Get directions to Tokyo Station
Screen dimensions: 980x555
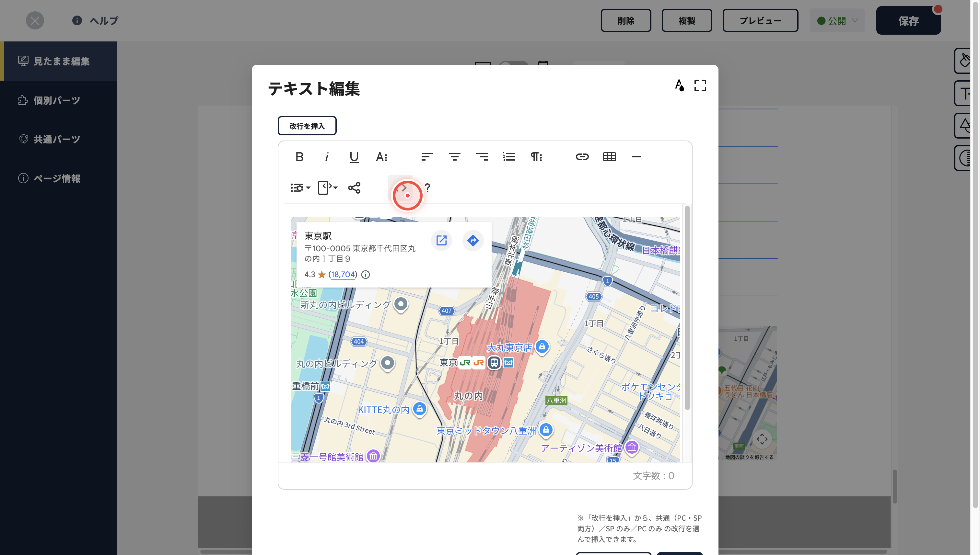pos(473,241)
